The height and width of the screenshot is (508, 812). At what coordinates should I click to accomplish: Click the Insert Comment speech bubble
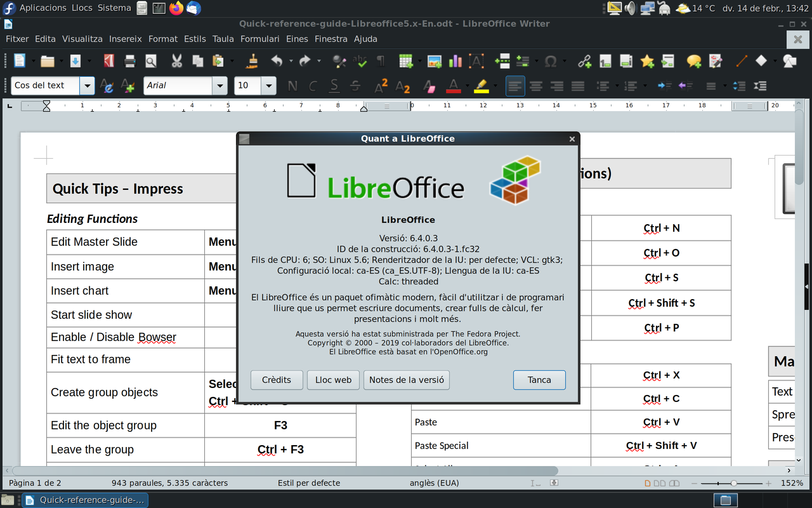pos(694,61)
